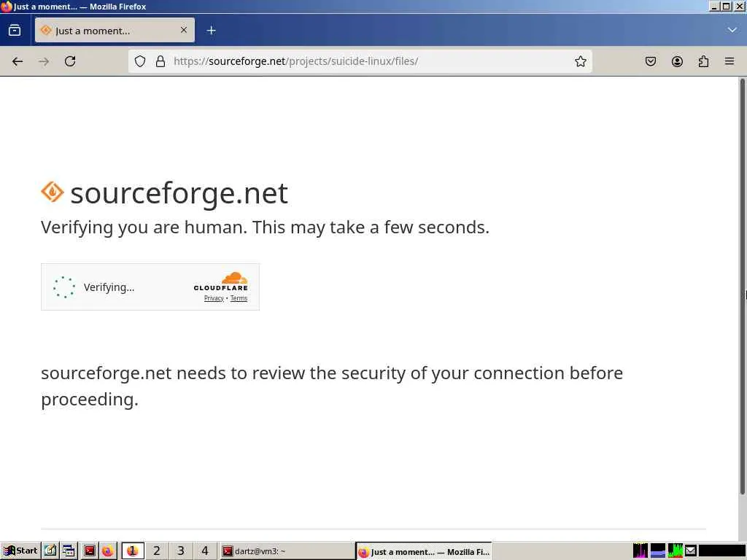This screenshot has width=747, height=560.
Task: Click the memory monitor tray icon
Action: coord(657,551)
